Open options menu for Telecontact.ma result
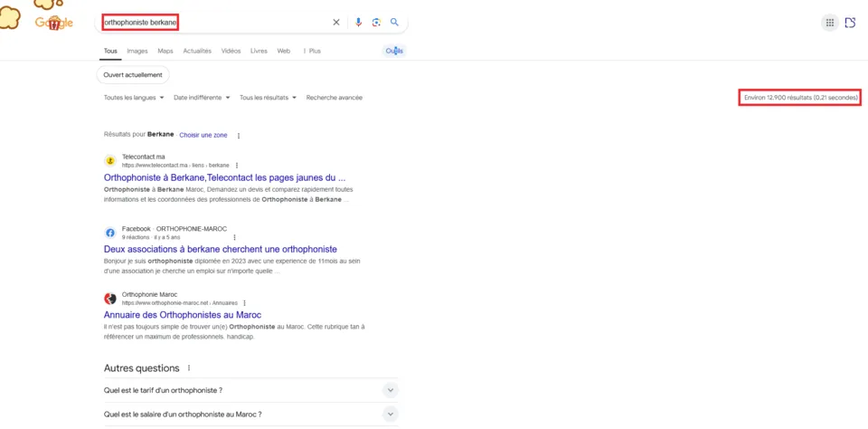 point(236,165)
